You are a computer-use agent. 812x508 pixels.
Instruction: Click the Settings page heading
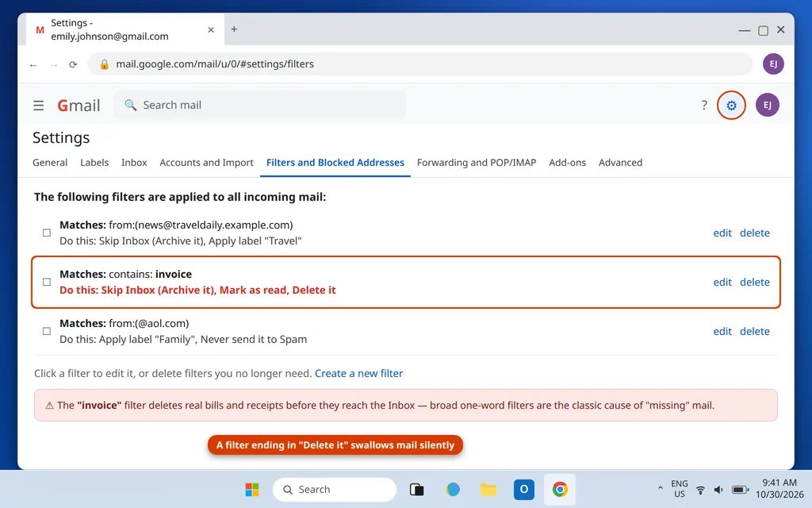(x=61, y=138)
